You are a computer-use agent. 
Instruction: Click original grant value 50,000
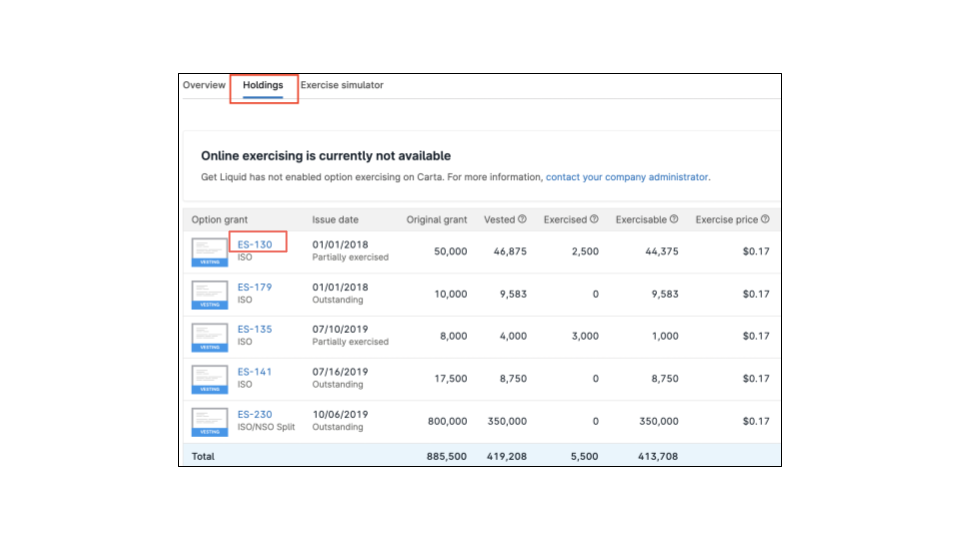(451, 252)
